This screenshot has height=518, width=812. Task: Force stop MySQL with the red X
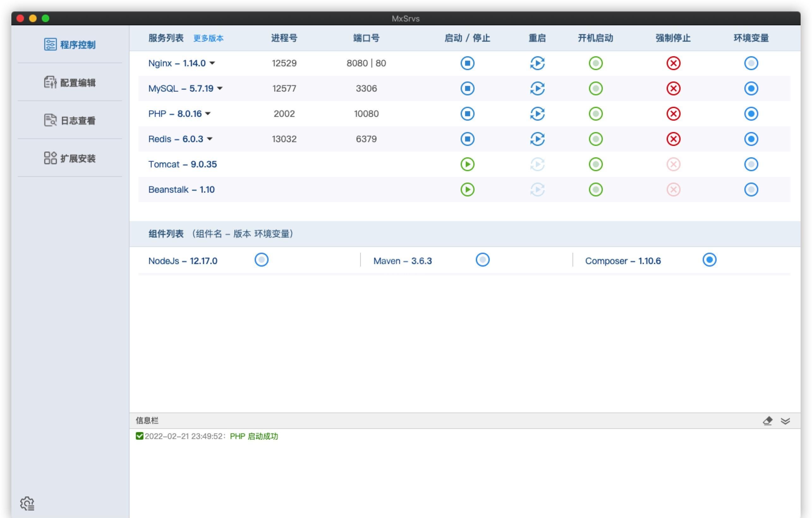[673, 88]
